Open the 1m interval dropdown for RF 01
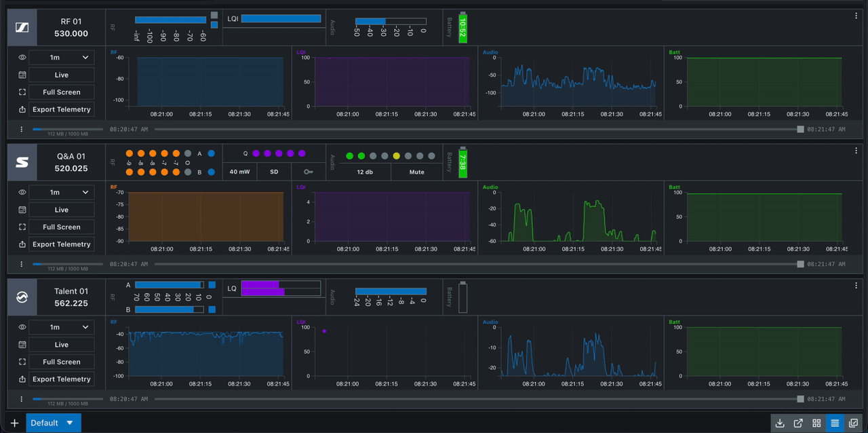868x433 pixels. [x=61, y=57]
